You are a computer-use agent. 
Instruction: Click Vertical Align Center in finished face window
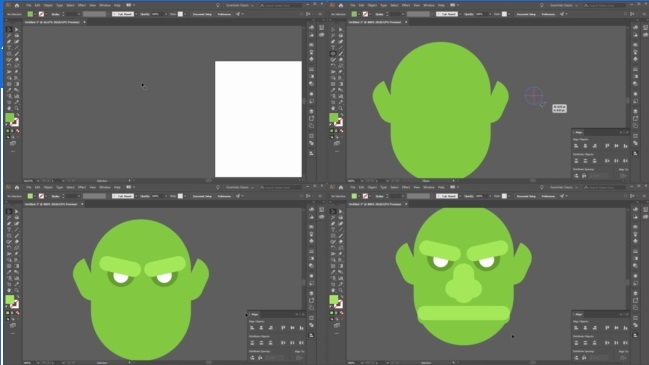(616, 328)
